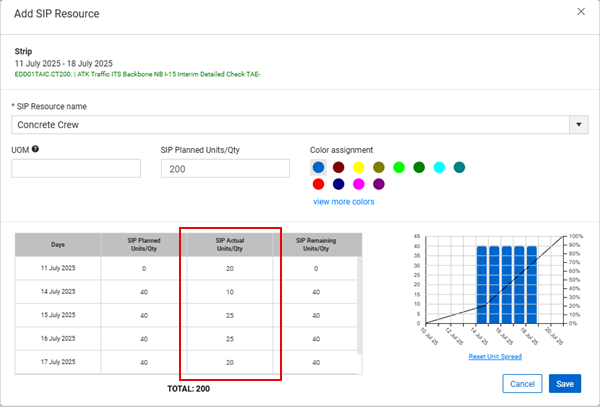
Task: Click the UOM input field
Action: 76,168
